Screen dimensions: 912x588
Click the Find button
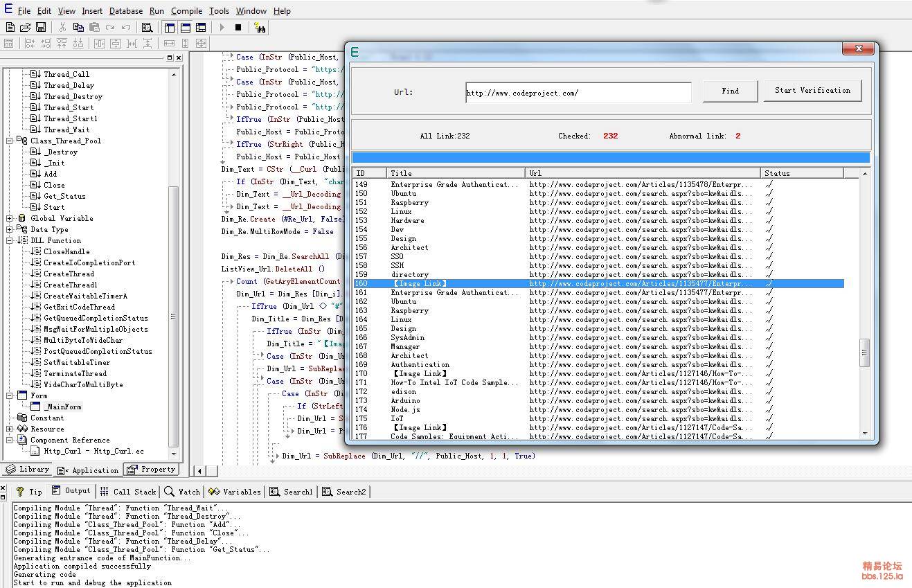click(x=730, y=91)
